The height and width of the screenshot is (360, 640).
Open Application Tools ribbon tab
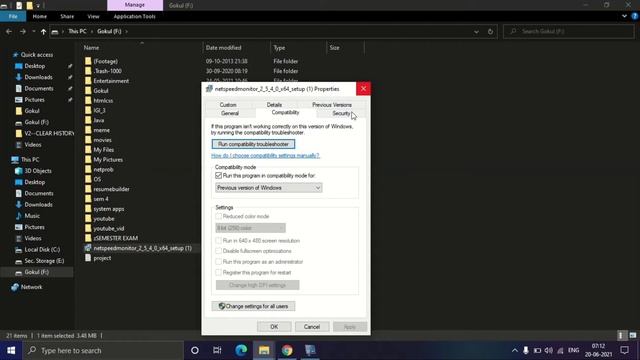135,16
